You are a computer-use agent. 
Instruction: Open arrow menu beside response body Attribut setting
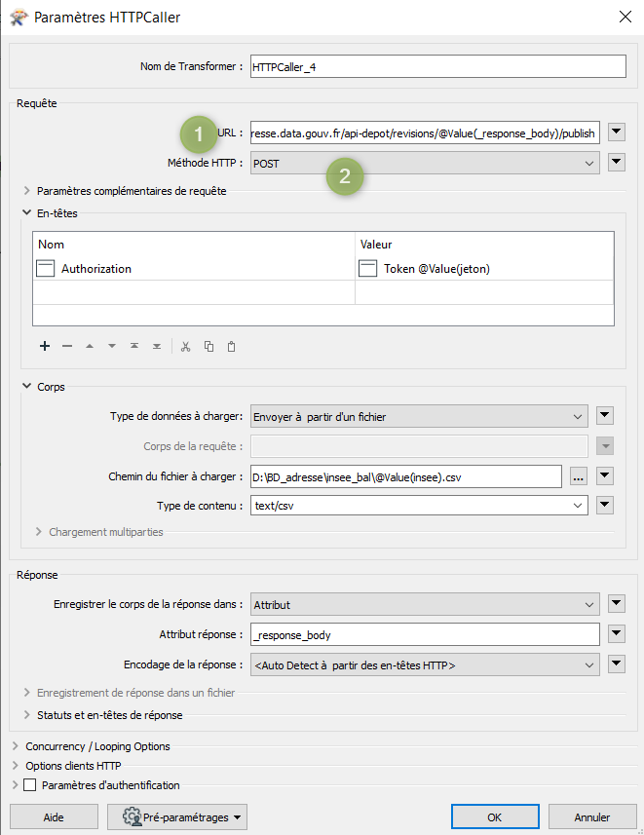click(617, 603)
